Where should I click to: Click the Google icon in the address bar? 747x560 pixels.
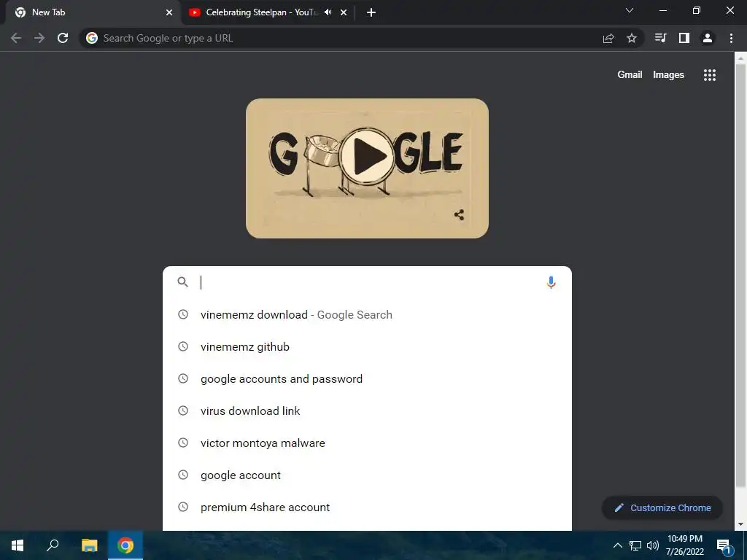[92, 38]
